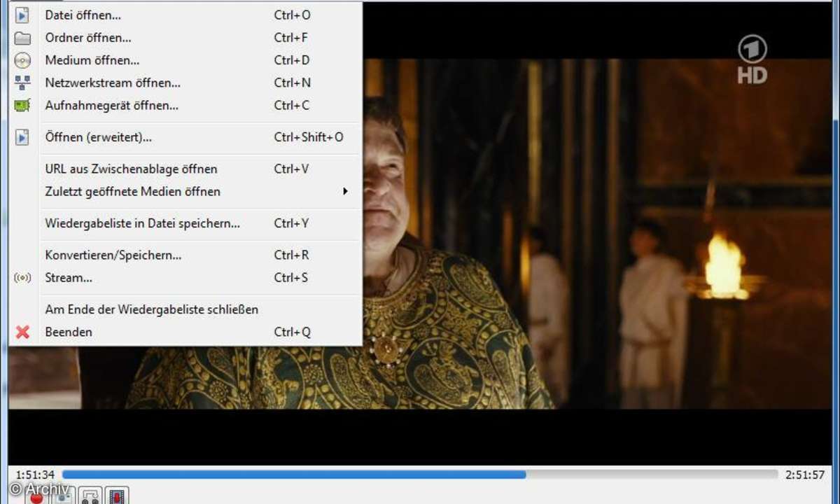Click the red record button
Viewport: 840px width, 504px height.
click(38, 496)
